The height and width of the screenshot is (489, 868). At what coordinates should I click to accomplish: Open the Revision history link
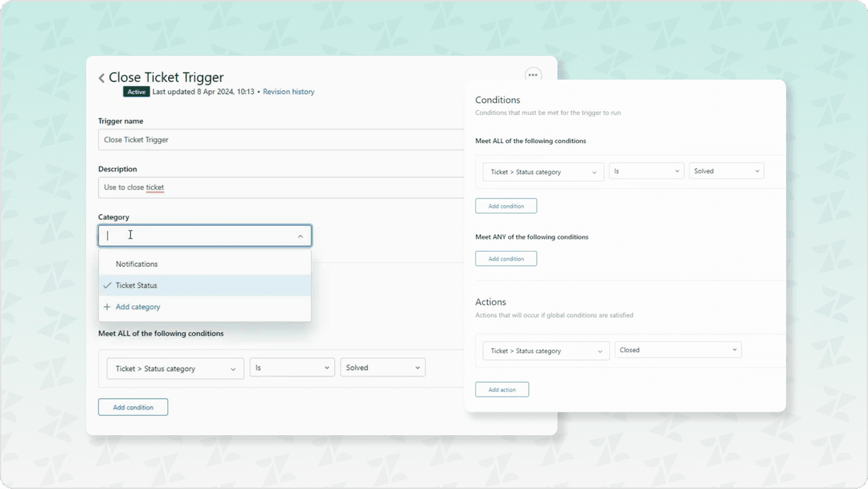289,92
